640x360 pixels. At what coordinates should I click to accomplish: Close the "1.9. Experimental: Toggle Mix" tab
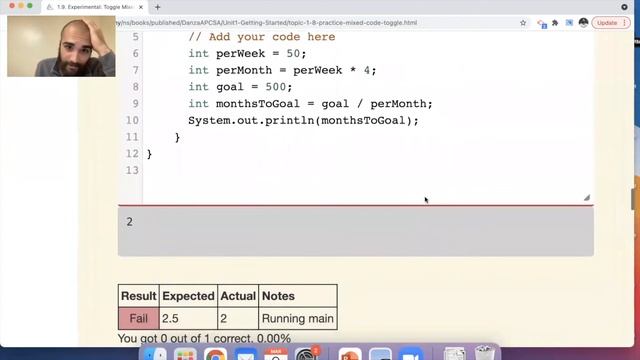point(141,7)
